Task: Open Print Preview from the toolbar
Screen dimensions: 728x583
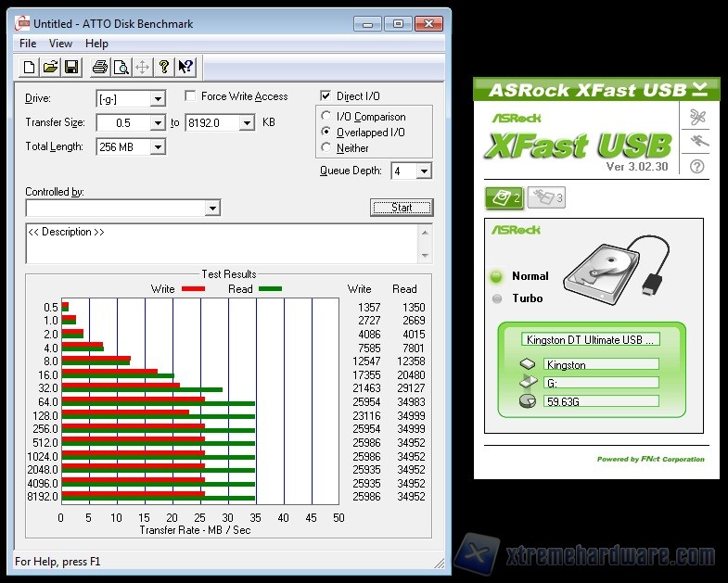Action: pyautogui.click(x=121, y=67)
